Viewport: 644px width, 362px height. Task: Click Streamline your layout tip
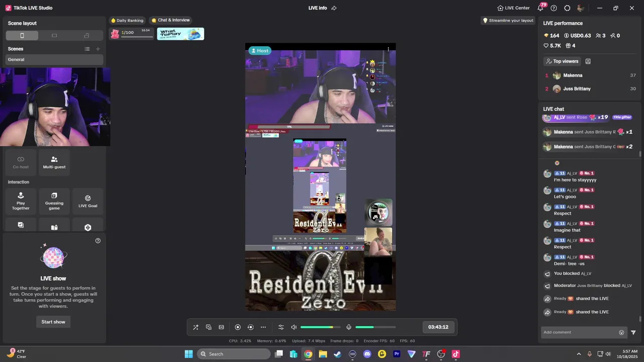(x=508, y=20)
